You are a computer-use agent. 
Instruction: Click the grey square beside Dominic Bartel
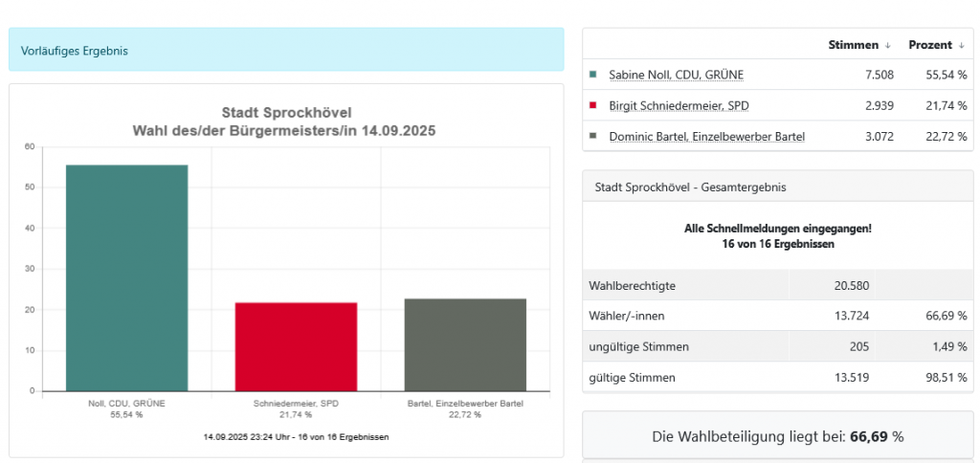pyautogui.click(x=594, y=137)
